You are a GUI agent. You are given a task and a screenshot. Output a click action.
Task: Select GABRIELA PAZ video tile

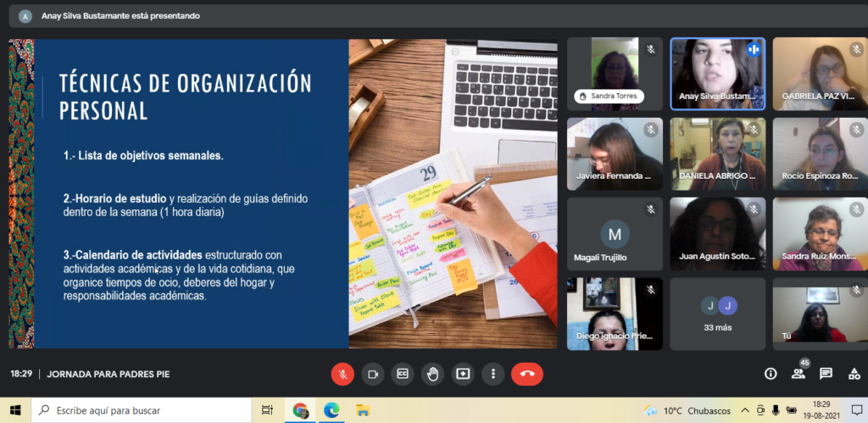click(821, 74)
